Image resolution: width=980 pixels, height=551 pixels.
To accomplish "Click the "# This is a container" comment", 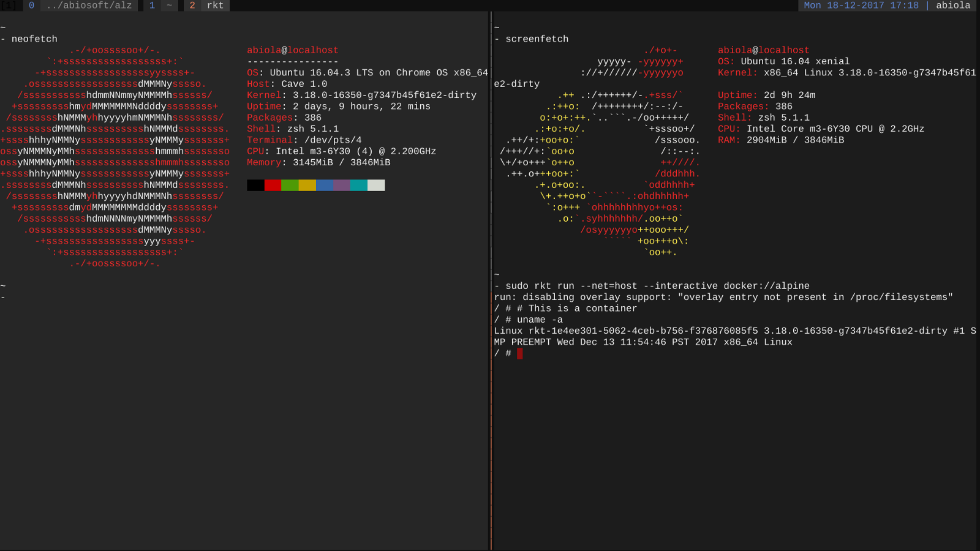I will [577, 309].
